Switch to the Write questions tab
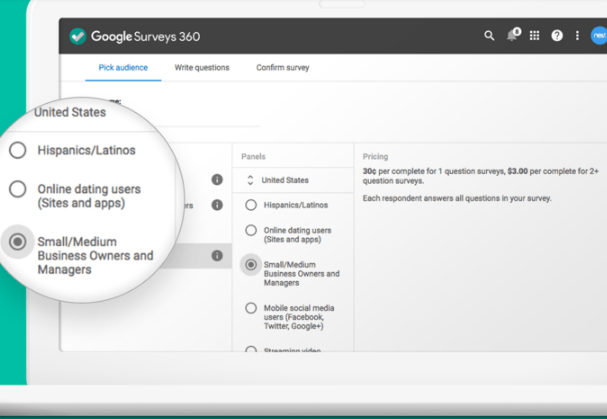 tap(202, 68)
